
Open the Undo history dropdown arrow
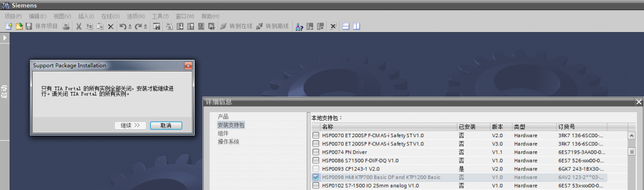point(130,26)
